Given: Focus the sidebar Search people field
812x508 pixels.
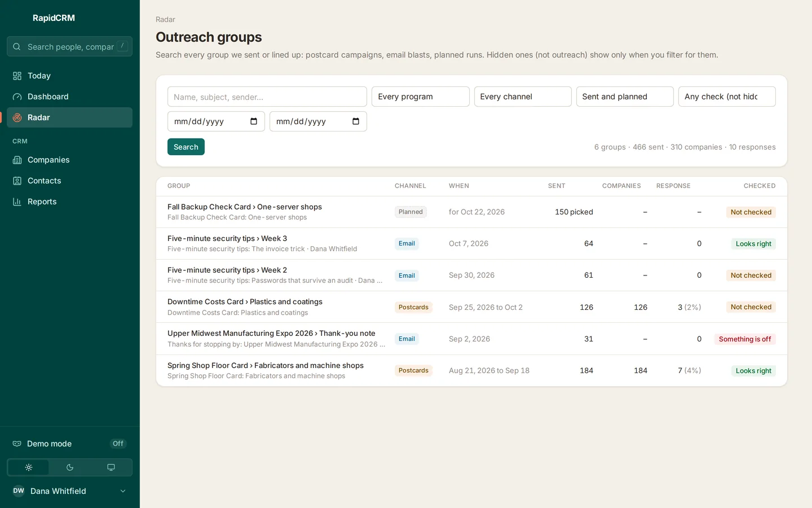Looking at the screenshot, I should [x=70, y=47].
